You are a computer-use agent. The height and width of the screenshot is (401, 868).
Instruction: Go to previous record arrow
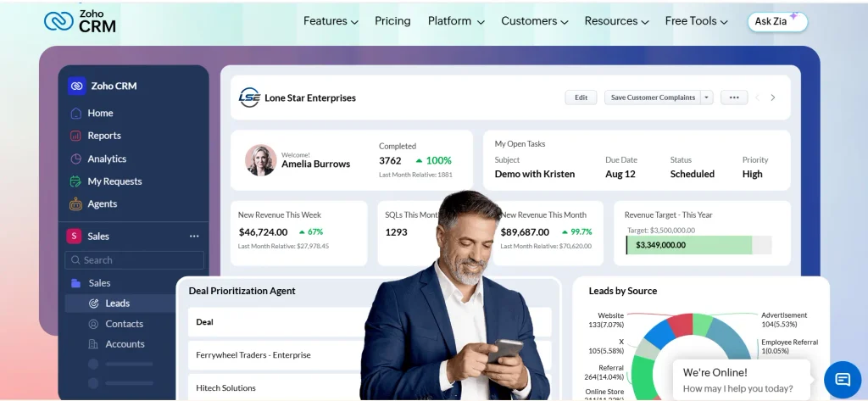click(757, 97)
